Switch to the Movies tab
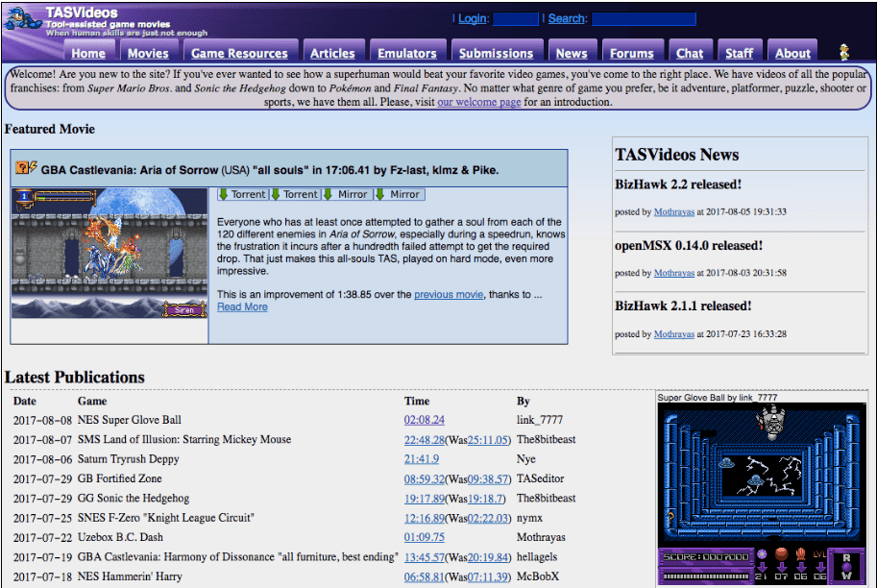 (x=148, y=52)
